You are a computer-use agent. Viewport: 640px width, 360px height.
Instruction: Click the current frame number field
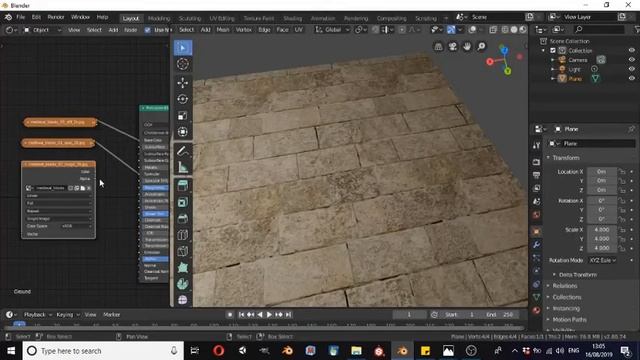point(409,315)
